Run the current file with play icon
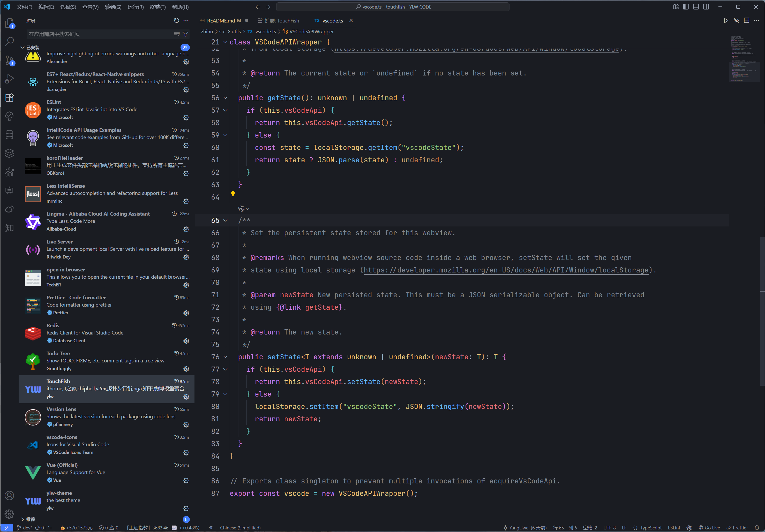The width and height of the screenshot is (765, 532). (726, 20)
